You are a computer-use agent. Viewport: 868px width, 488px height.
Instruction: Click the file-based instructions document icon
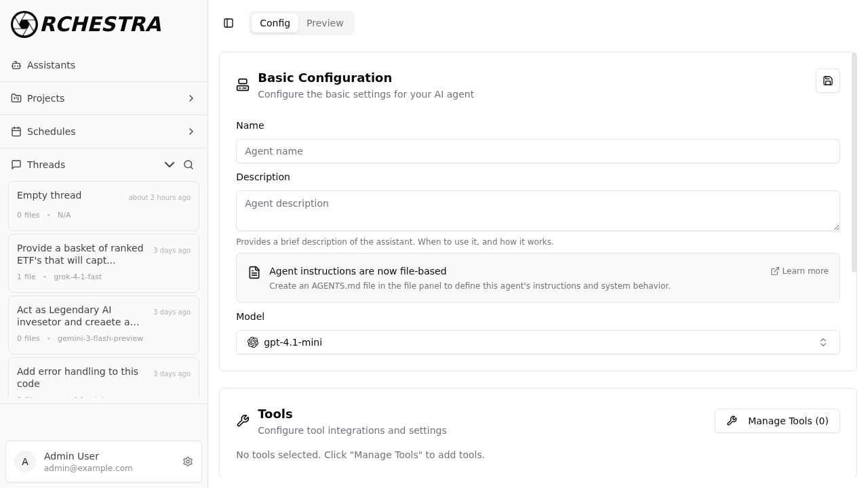[254, 272]
